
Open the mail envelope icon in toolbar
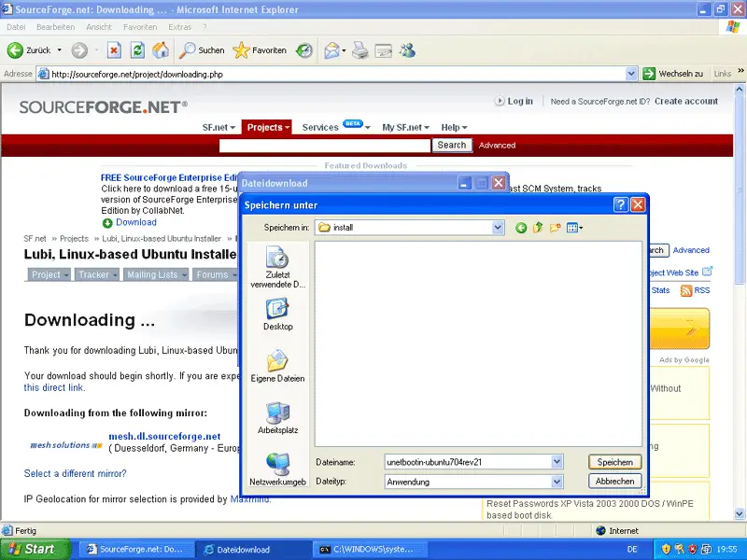coord(331,50)
